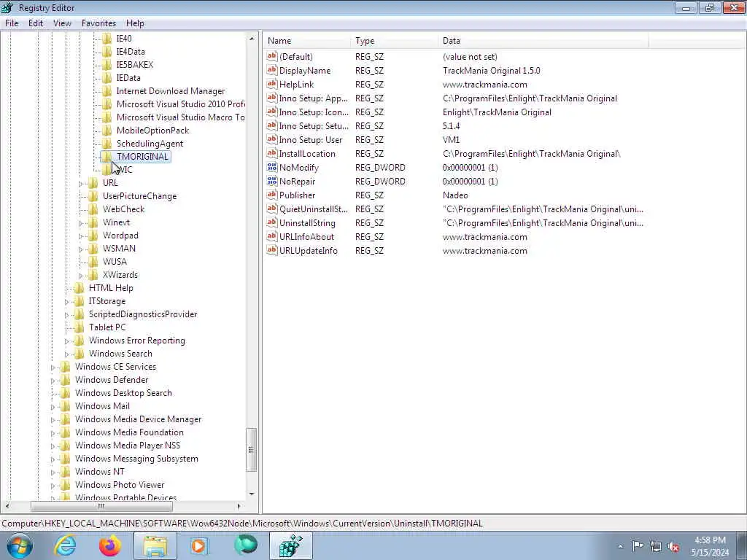Viewport: 747px width, 560px height.
Task: Click the Inno Setup: User value icon
Action: point(272,139)
